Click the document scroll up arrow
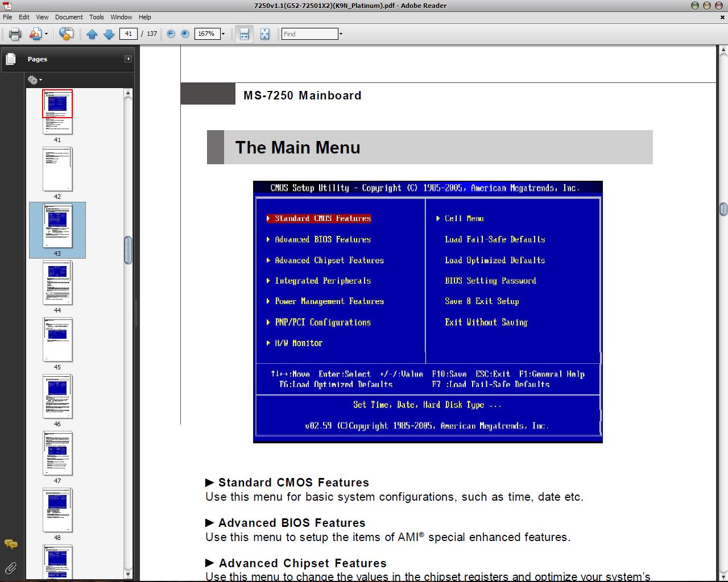Viewport: 728px width, 582px height. click(723, 51)
